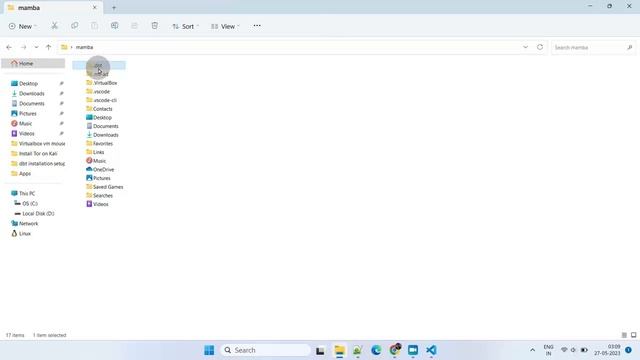Open Chrome from the taskbar
This screenshot has height=360, width=640.
click(x=395, y=350)
